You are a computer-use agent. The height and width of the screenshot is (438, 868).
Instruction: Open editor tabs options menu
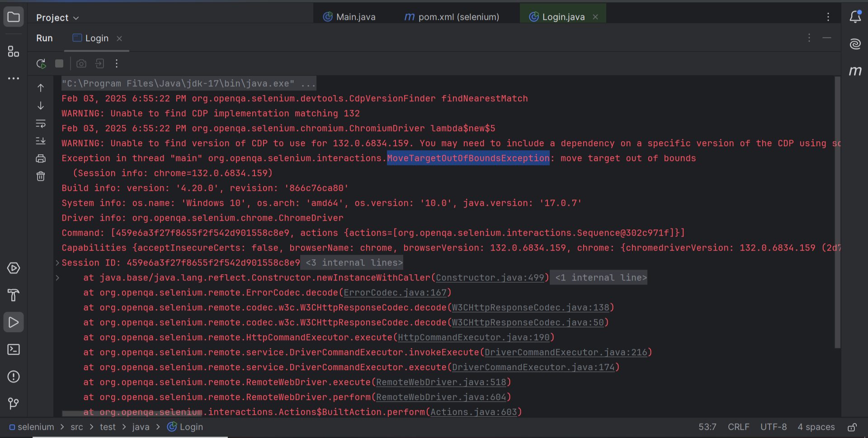tap(828, 17)
